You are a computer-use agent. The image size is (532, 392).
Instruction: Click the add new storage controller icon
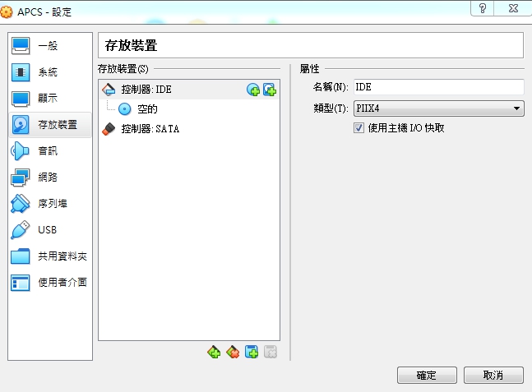[214, 352]
